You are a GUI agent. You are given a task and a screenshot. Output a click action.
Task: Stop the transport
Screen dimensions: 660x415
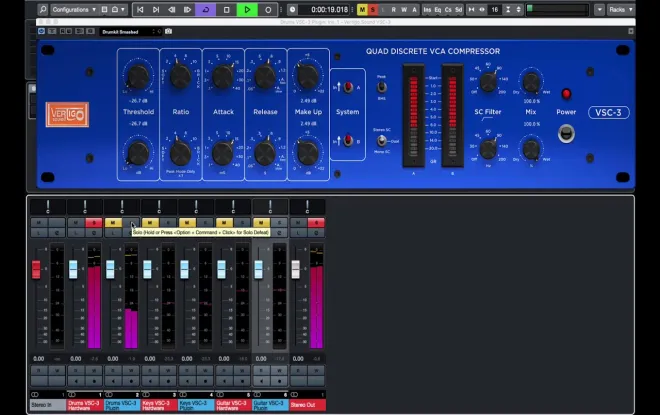[x=226, y=9]
